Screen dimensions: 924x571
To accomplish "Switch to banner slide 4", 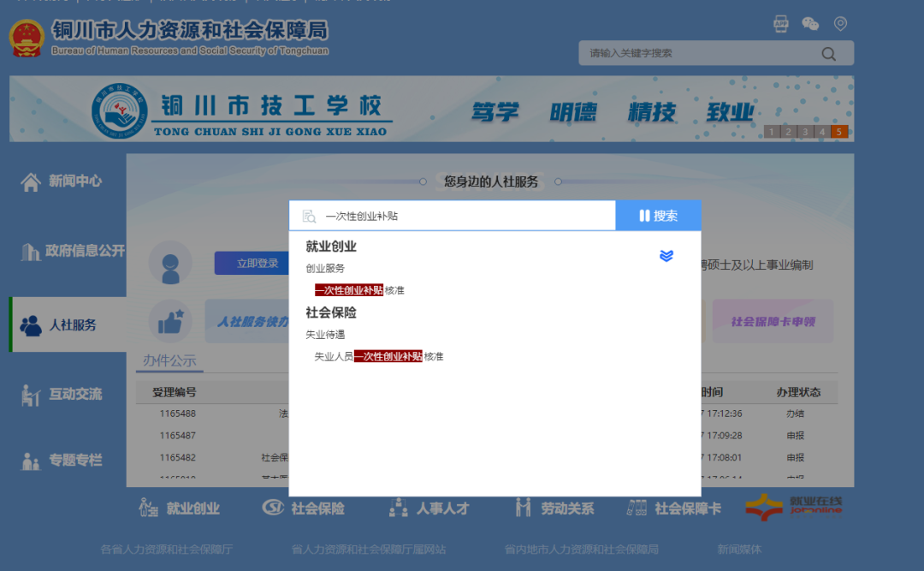I will (822, 132).
